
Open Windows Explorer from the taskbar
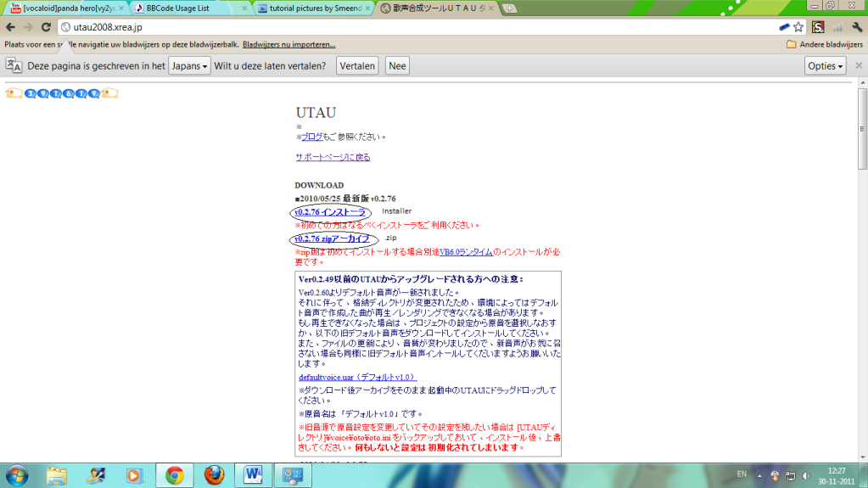point(57,476)
